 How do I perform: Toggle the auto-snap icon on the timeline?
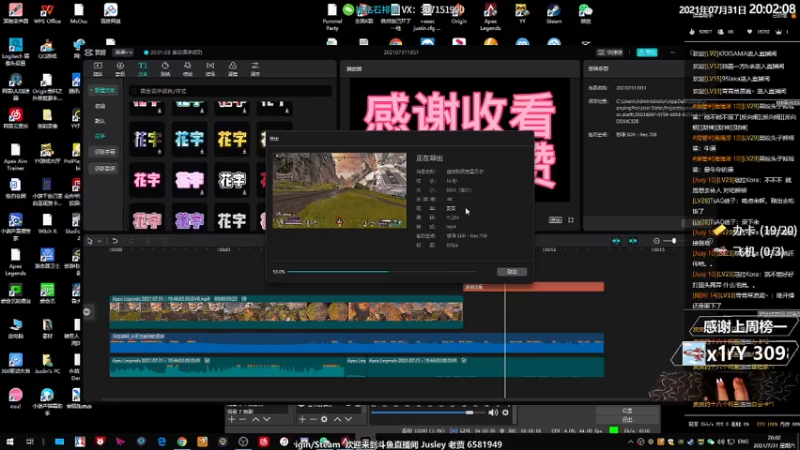(616, 241)
